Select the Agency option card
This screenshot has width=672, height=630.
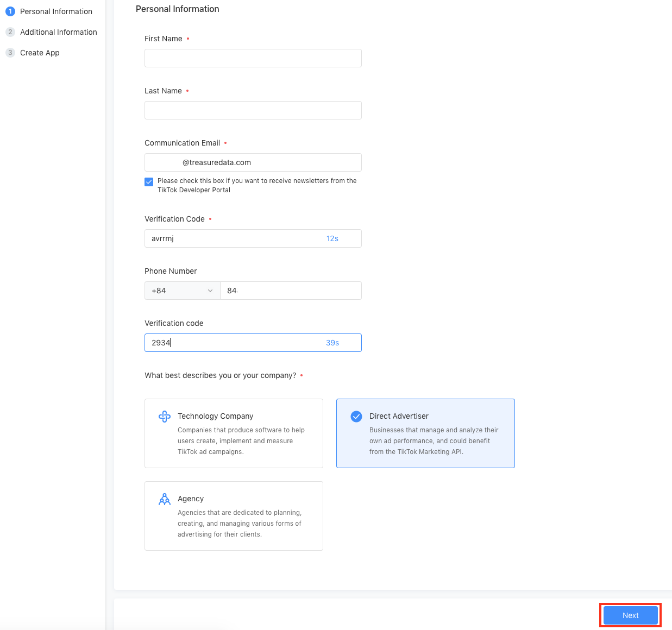[x=234, y=516]
